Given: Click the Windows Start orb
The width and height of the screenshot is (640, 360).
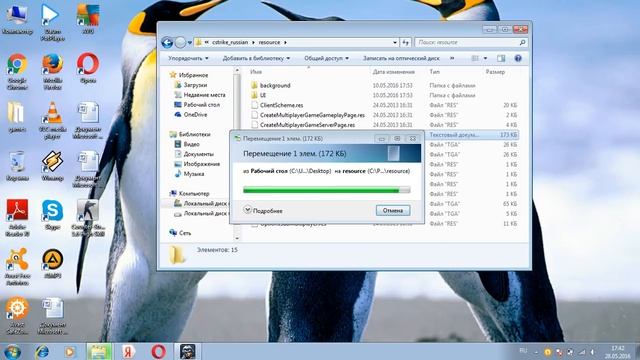Looking at the screenshot, I should coord(12,351).
